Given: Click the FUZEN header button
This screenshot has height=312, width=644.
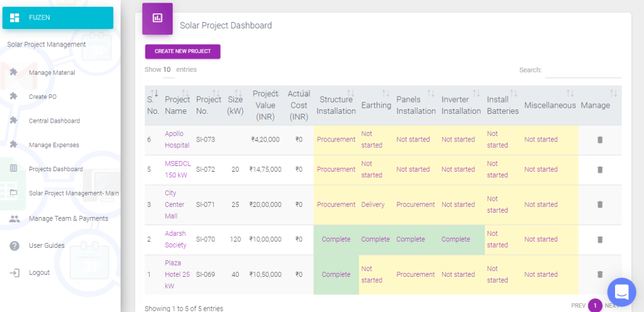Looking at the screenshot, I should pos(58,18).
